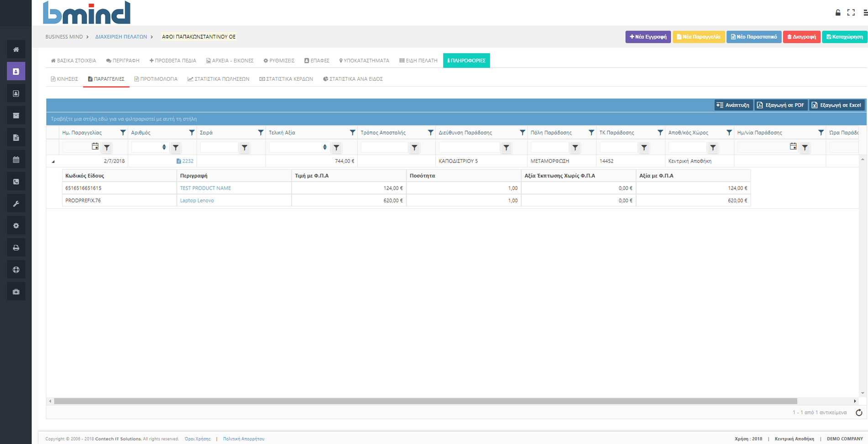This screenshot has width=868, height=444.
Task: Click the home icon in sidebar
Action: pos(16,49)
